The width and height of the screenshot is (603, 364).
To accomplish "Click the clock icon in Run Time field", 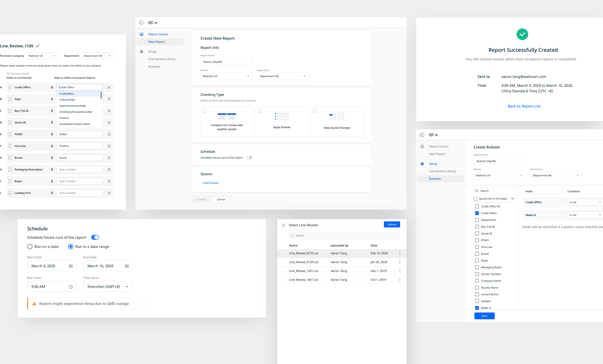I will point(71,287).
